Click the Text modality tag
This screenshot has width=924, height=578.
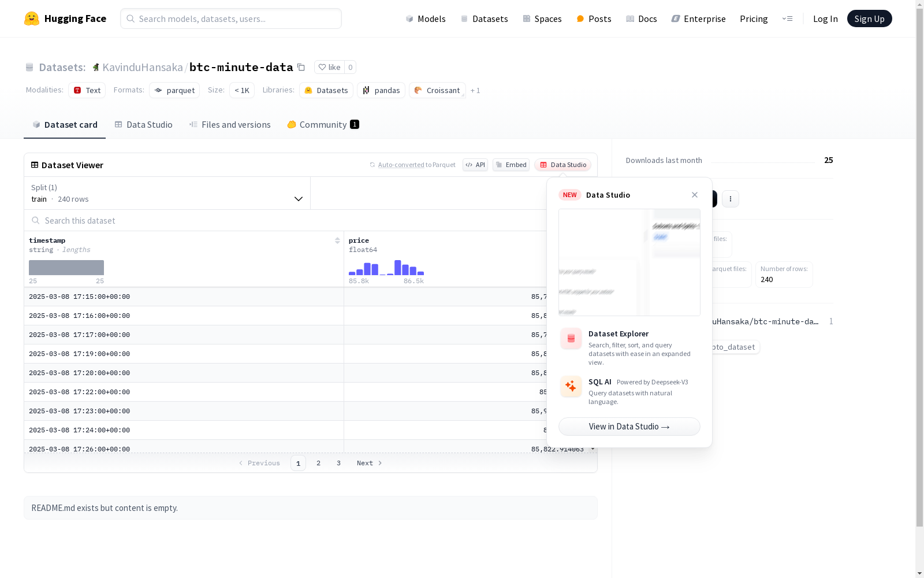(87, 90)
